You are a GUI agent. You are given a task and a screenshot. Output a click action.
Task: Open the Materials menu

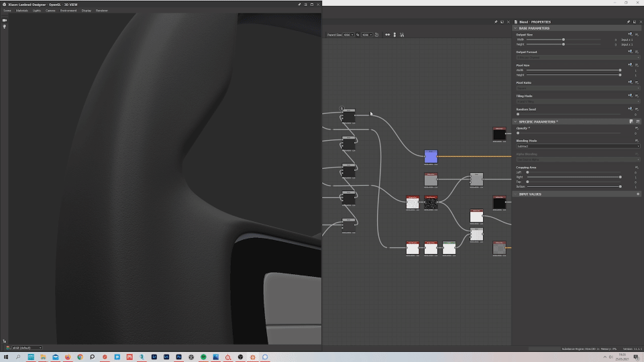(x=21, y=11)
